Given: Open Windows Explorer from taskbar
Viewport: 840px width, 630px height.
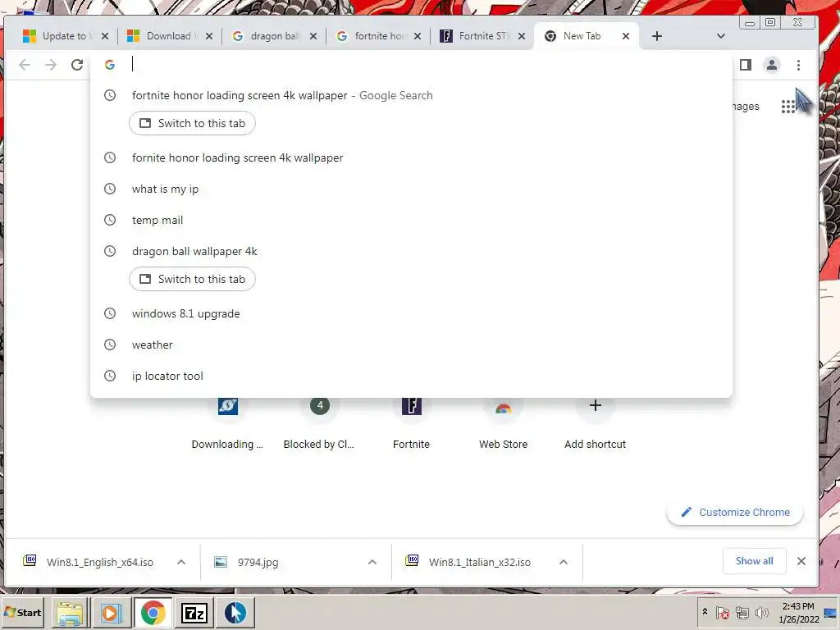Looking at the screenshot, I should (x=70, y=613).
